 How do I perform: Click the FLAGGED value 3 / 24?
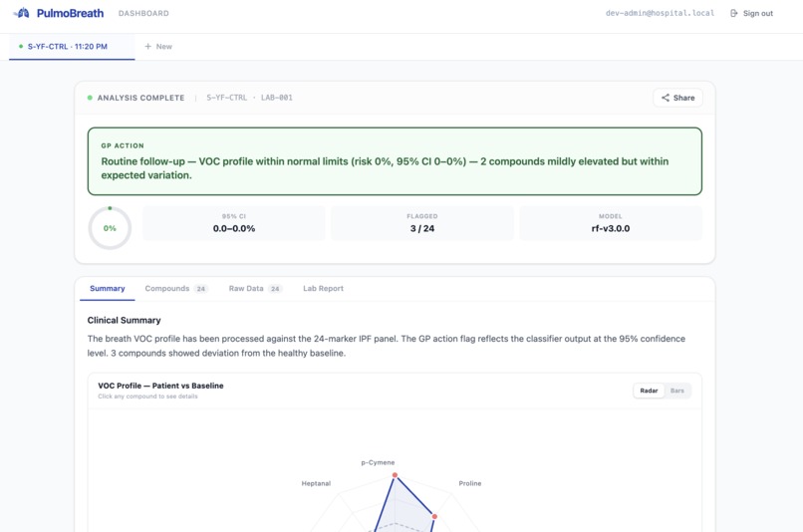tap(422, 228)
